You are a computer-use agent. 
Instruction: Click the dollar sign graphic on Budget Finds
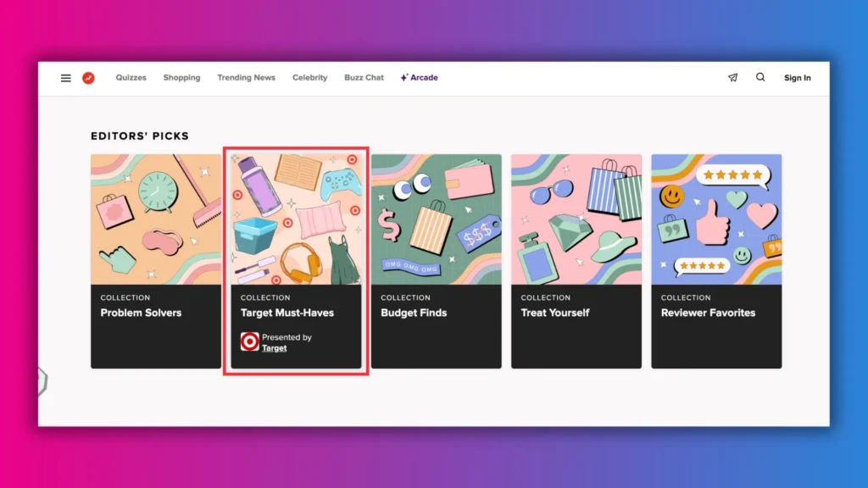(389, 227)
